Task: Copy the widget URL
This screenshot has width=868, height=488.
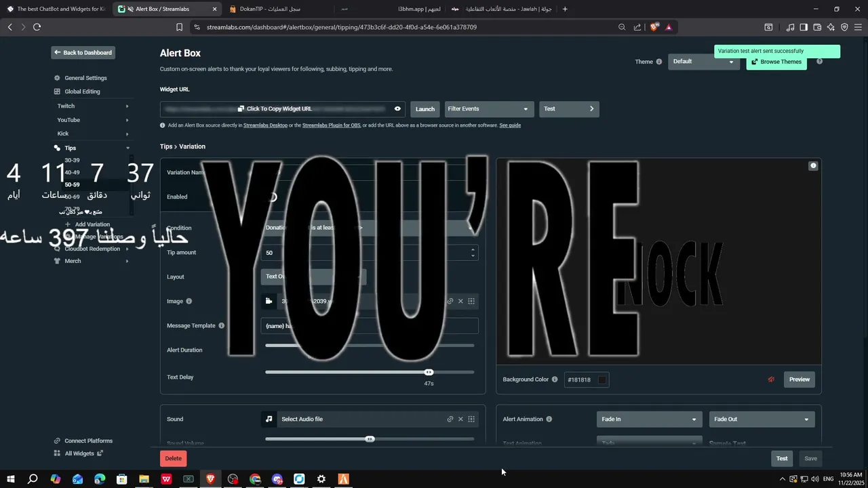Action: tap(275, 108)
